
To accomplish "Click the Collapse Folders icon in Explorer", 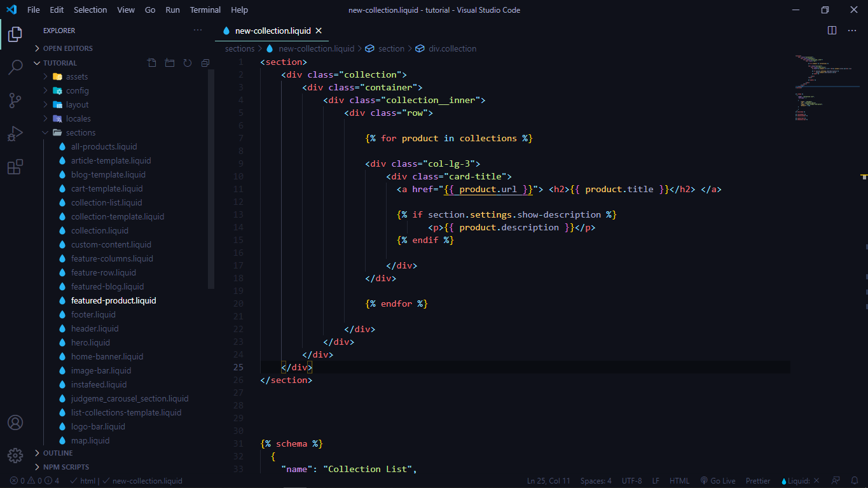I will click(x=205, y=62).
